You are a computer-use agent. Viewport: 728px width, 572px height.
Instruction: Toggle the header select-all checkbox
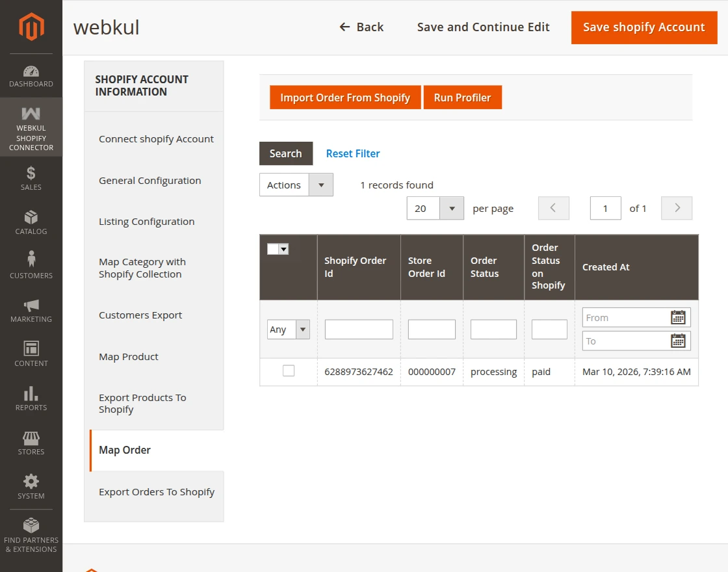[x=272, y=250]
